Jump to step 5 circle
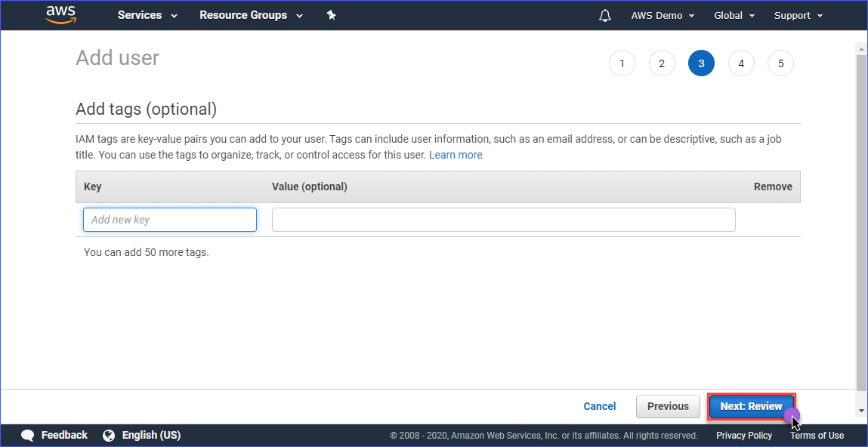This screenshot has width=868, height=447. [781, 63]
